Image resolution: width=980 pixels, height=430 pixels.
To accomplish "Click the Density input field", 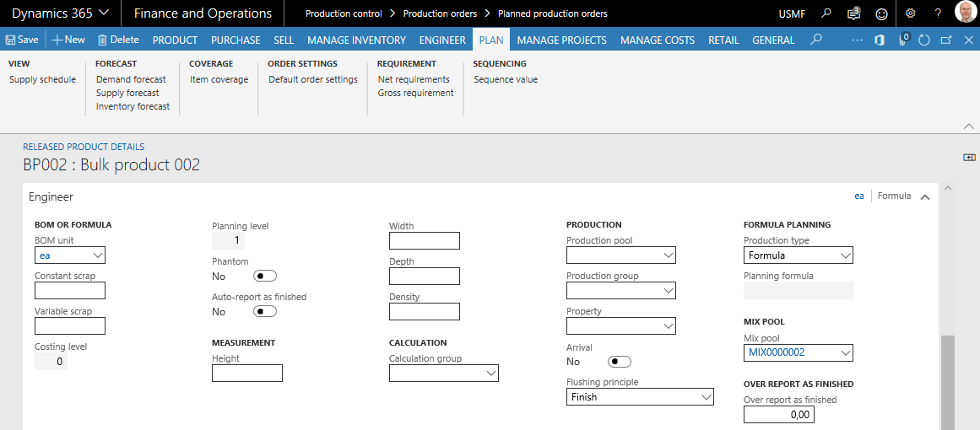I will coord(425,311).
